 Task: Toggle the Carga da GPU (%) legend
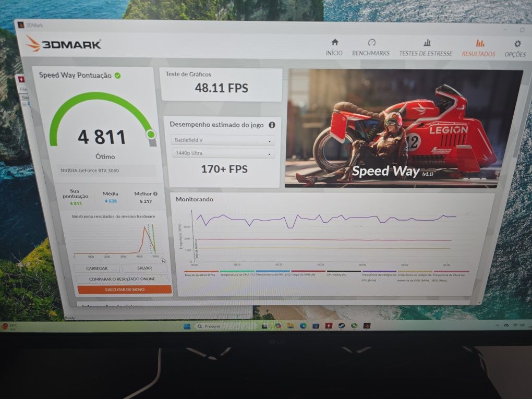point(308,273)
